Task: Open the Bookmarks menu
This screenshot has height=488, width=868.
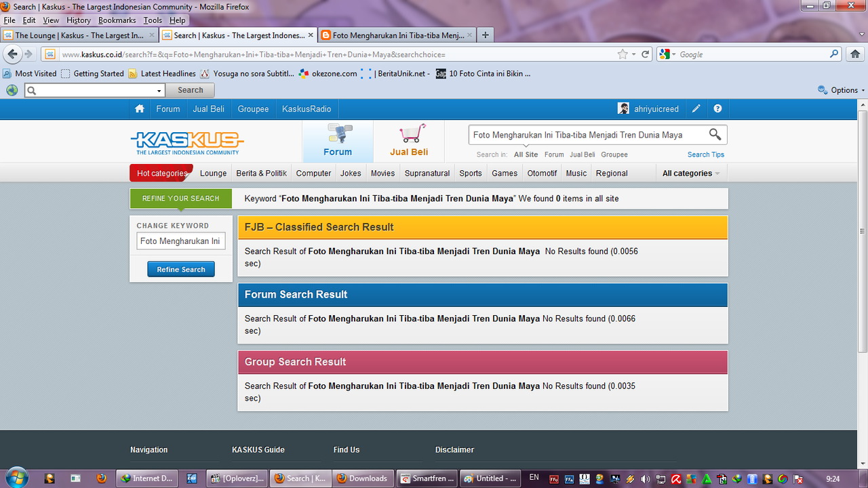Action: 117,20
